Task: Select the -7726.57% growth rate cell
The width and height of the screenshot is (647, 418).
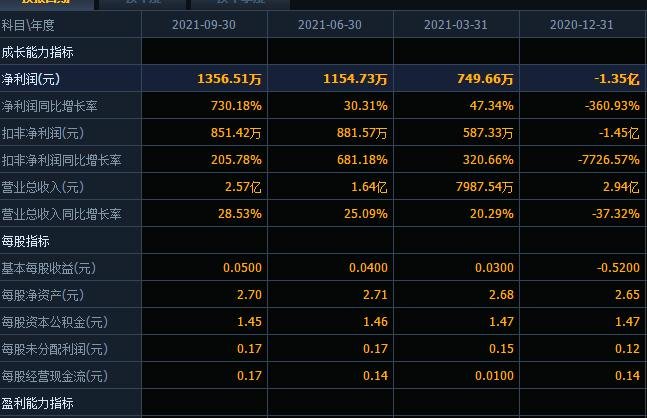Action: (609, 160)
